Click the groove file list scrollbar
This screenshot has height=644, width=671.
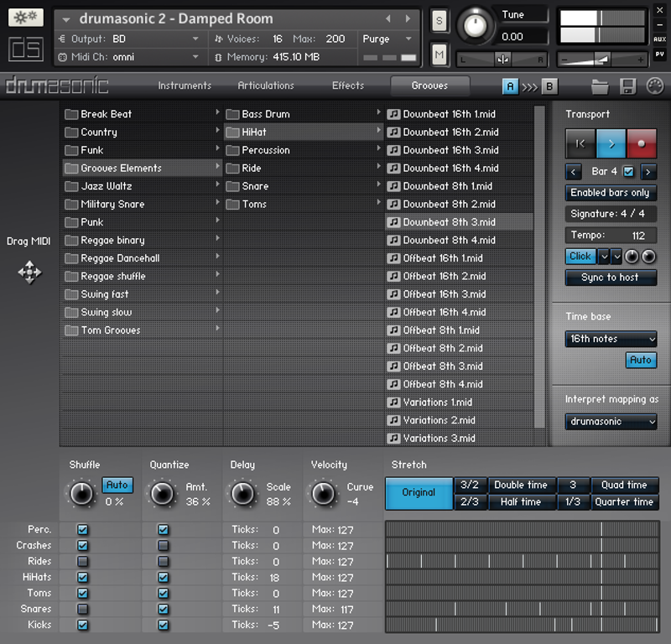[x=539, y=265]
